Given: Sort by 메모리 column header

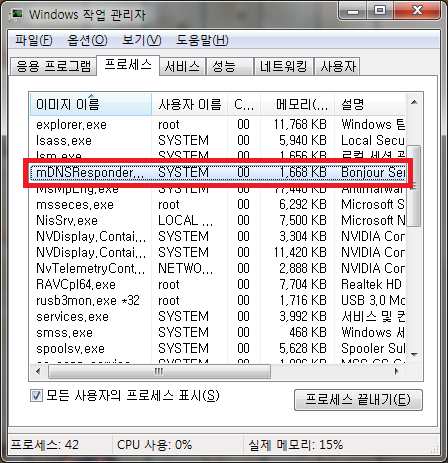Looking at the screenshot, I should (297, 104).
